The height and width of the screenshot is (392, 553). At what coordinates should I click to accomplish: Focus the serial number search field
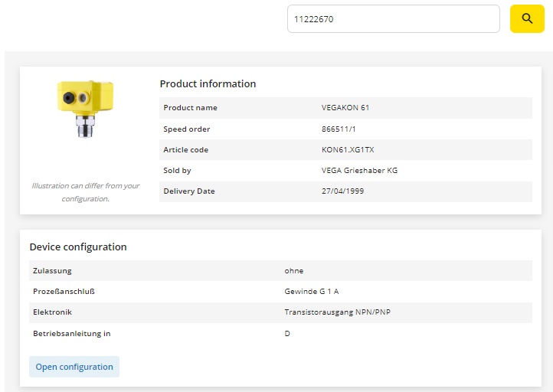pyautogui.click(x=393, y=19)
